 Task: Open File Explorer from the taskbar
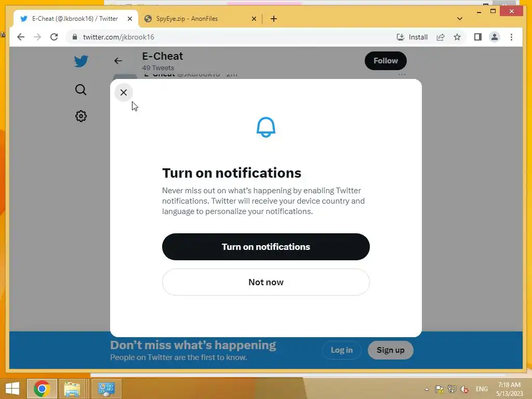[x=72, y=389]
